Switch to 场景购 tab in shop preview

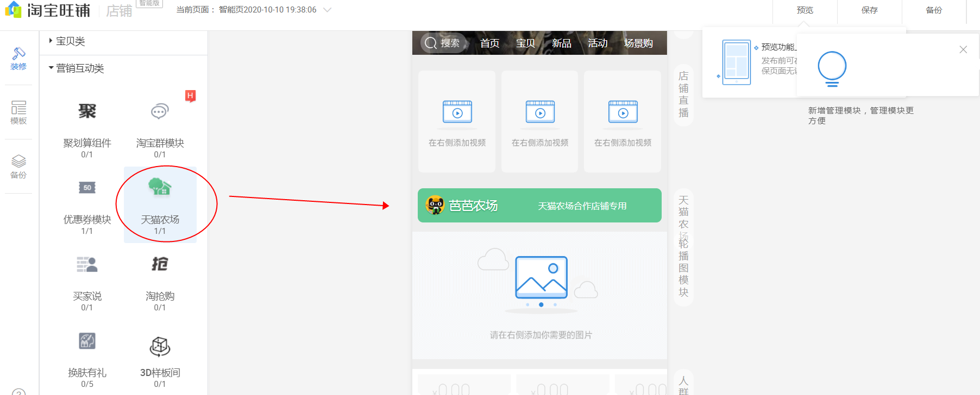(638, 43)
